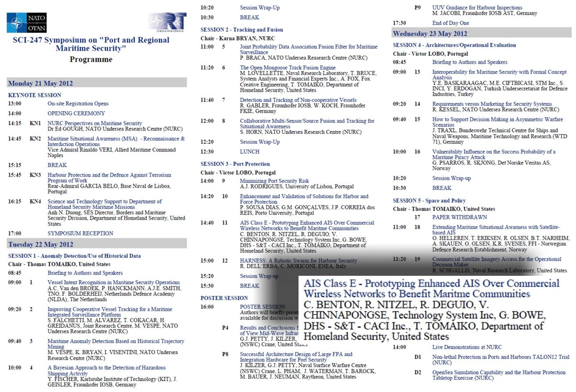Open 'Vulnerability Influence on the Success Probability' link
Image resolution: width=576 pixels, height=392 pixels.
494,155
